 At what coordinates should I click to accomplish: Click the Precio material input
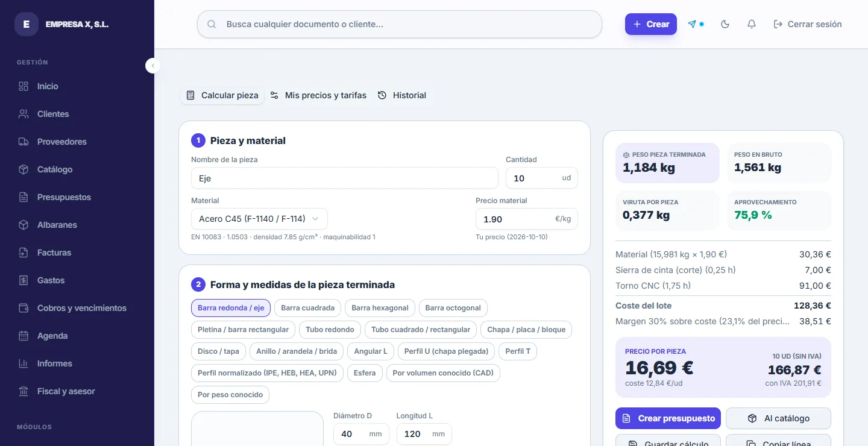(x=527, y=219)
